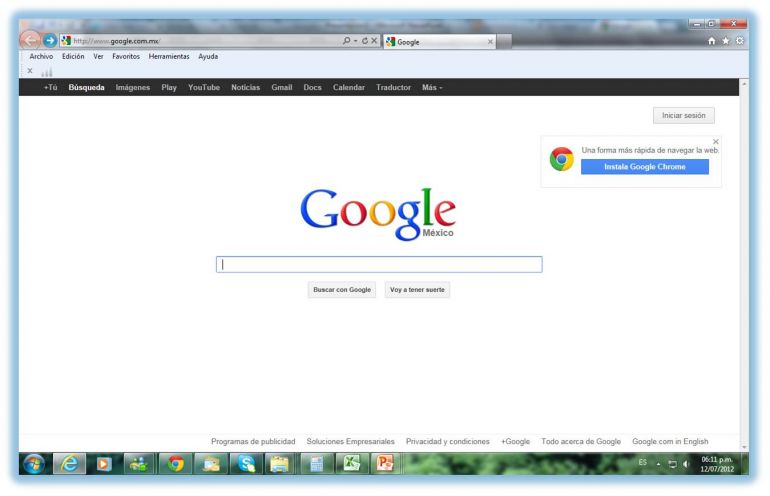Click the volume speaker tray icon
Screen dimensions: 770x496
click(686, 464)
